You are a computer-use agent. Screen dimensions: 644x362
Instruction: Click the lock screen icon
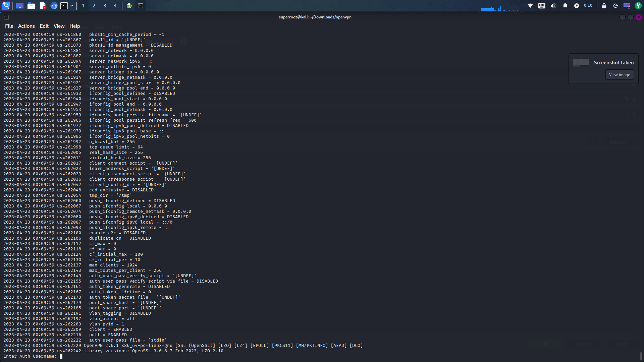click(604, 6)
